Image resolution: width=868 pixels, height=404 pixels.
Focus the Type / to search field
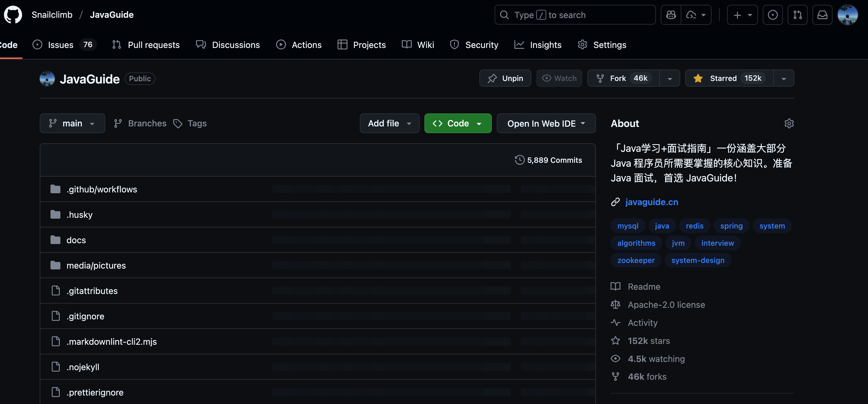(x=575, y=15)
